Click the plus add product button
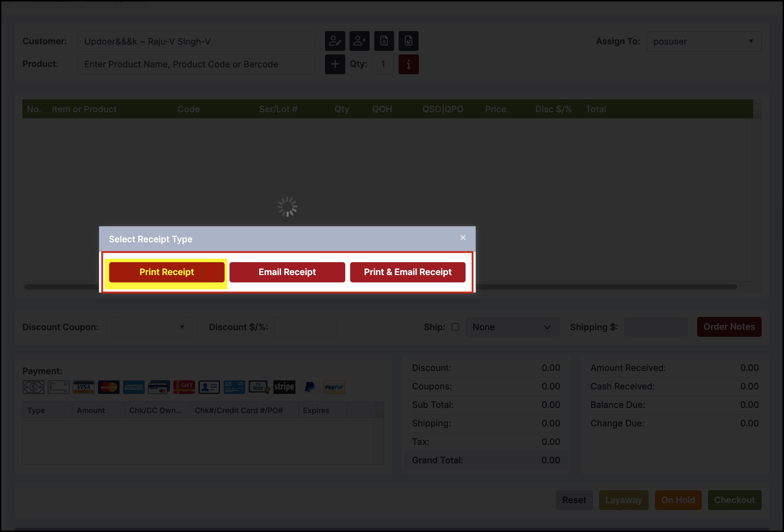This screenshot has height=532, width=784. tap(335, 64)
